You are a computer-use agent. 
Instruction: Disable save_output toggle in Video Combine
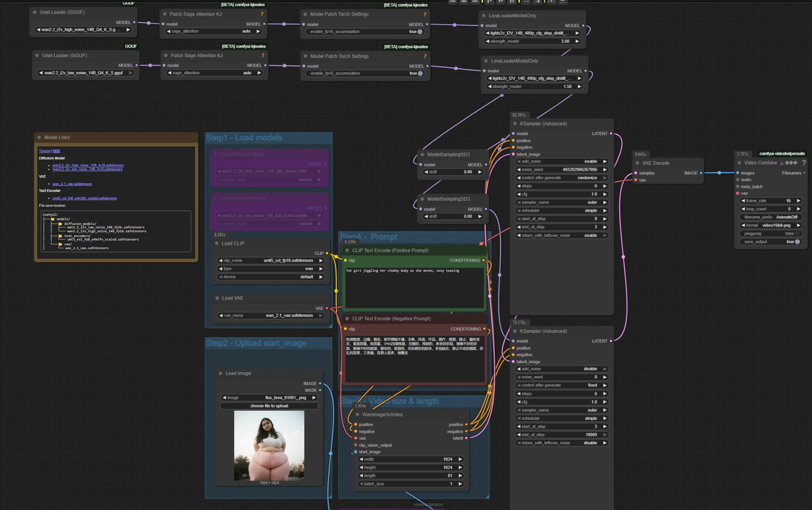[x=797, y=242]
